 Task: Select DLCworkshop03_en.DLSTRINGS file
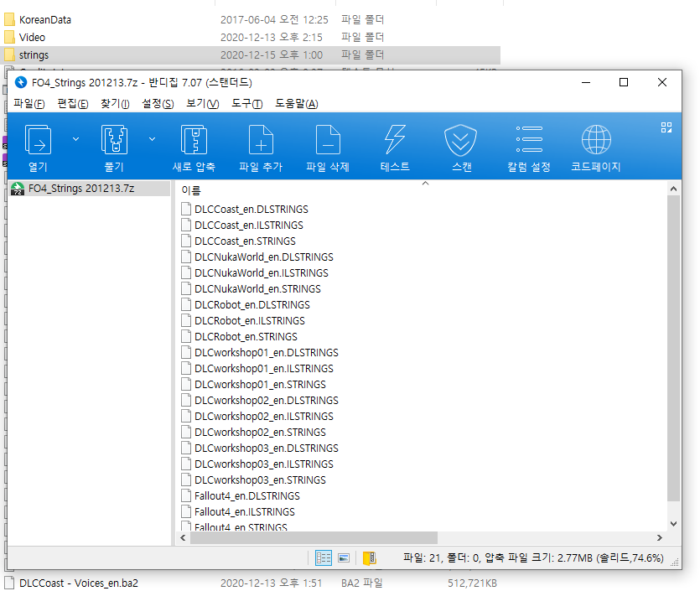267,448
